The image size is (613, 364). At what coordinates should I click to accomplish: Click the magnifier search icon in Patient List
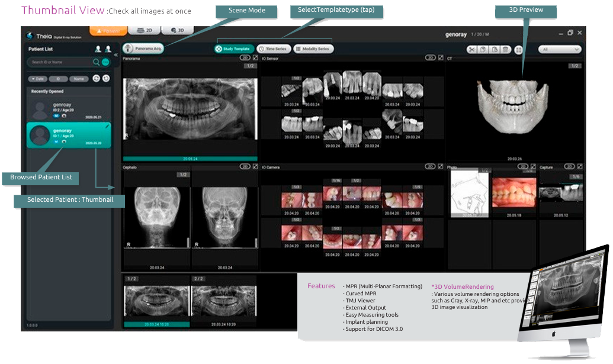[96, 62]
